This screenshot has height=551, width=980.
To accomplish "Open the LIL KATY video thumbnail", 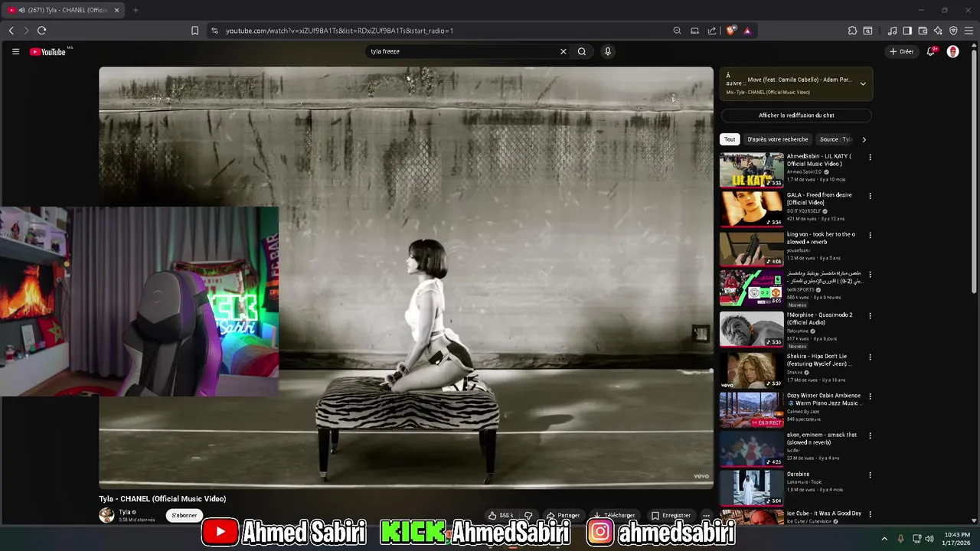I will click(752, 170).
